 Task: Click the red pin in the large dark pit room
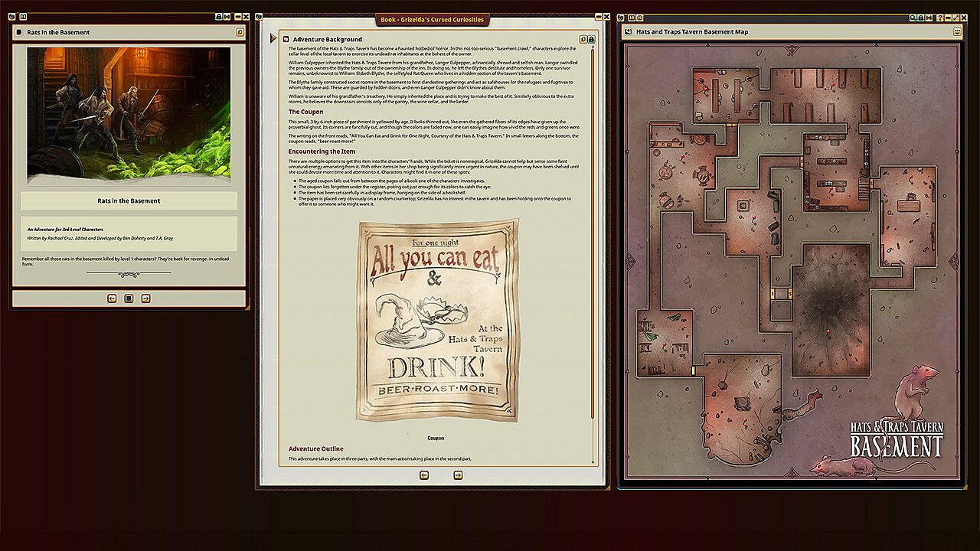click(x=828, y=333)
